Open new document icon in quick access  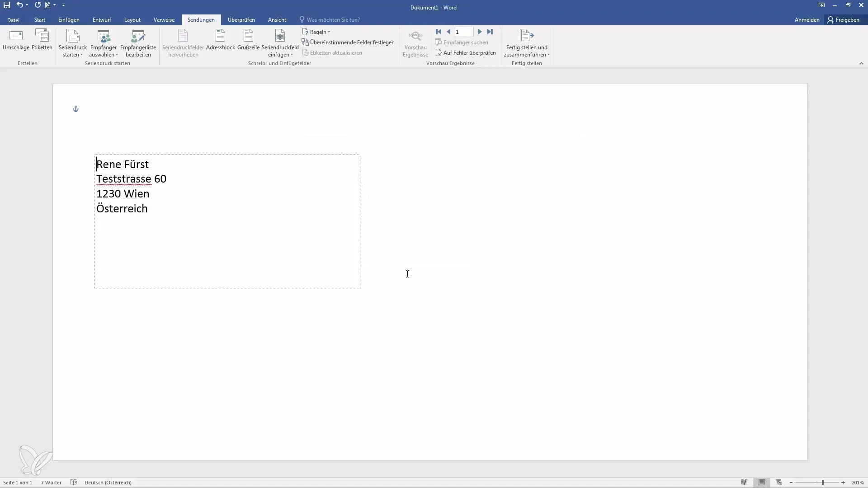pyautogui.click(x=47, y=5)
